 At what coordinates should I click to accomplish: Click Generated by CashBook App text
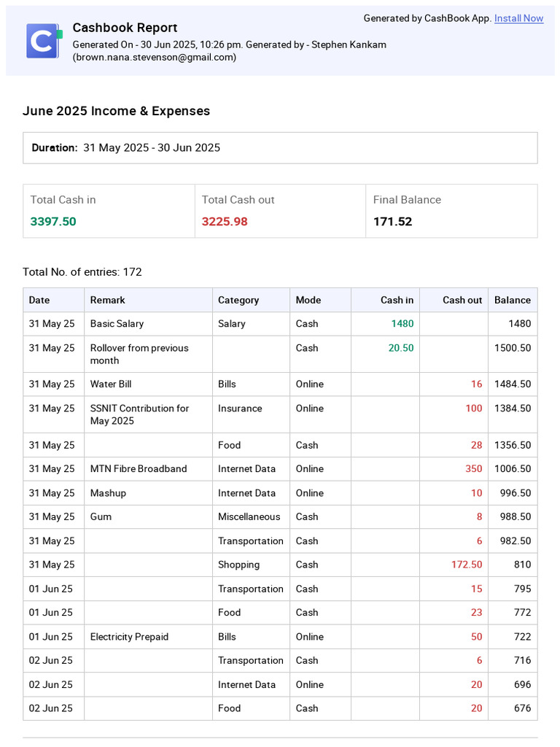coord(427,18)
